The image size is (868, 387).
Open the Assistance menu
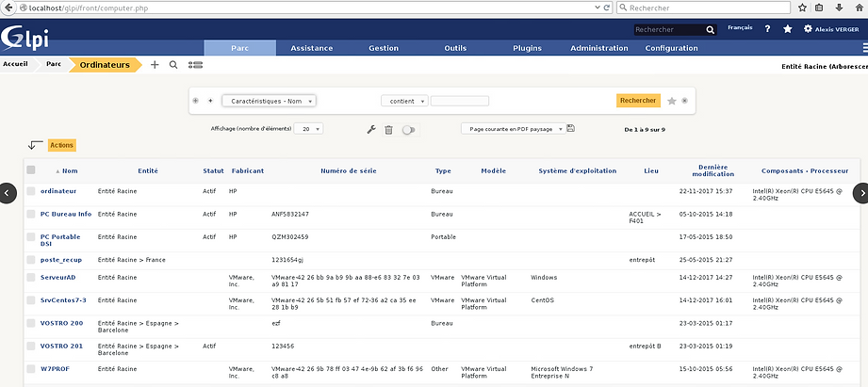(x=312, y=48)
